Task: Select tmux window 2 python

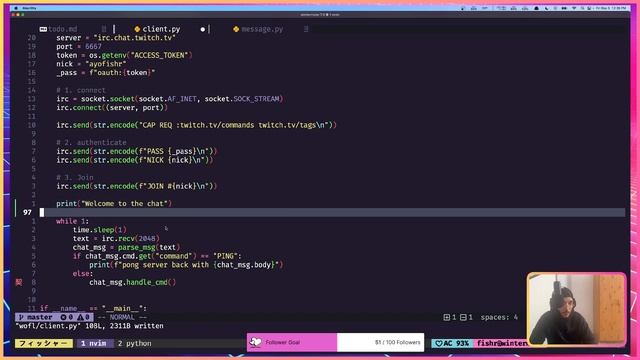Action: [x=135, y=343]
